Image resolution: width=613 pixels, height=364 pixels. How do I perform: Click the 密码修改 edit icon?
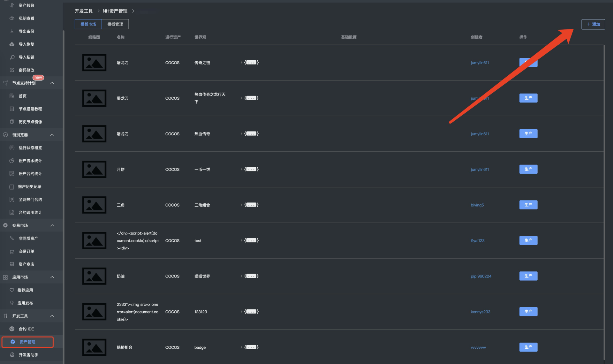pyautogui.click(x=12, y=70)
